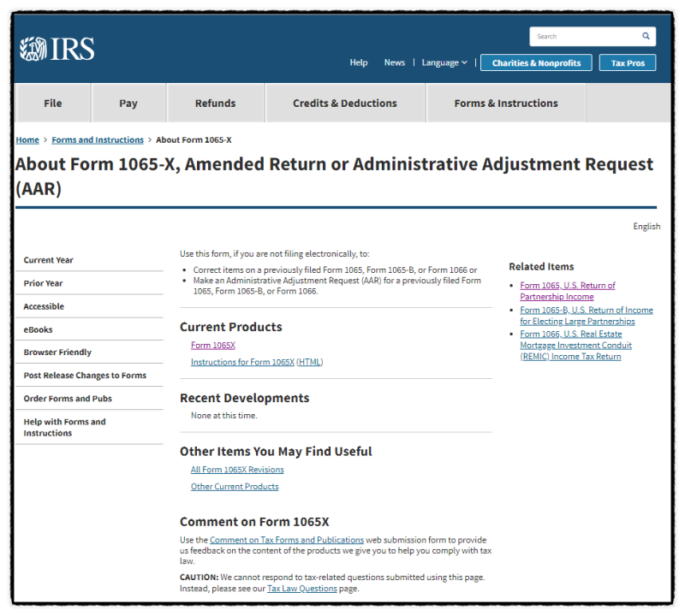
Task: View All Form 1065X Revisions
Action: point(237,470)
